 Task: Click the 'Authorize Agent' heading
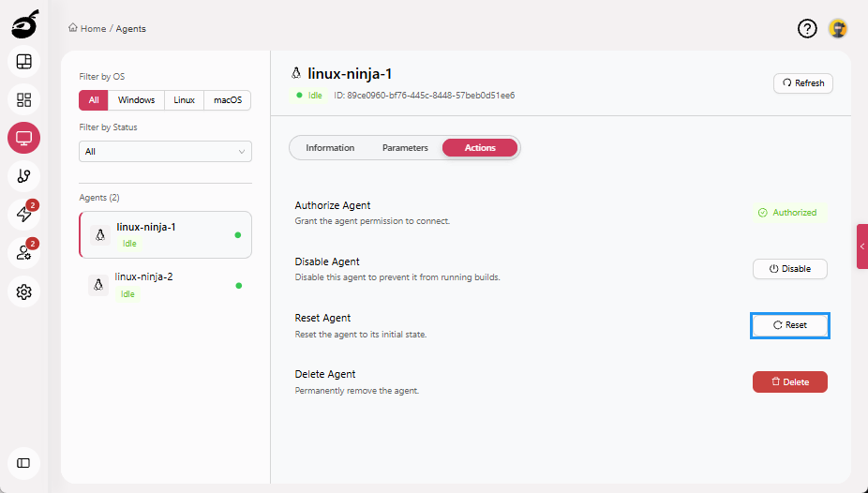[332, 205]
